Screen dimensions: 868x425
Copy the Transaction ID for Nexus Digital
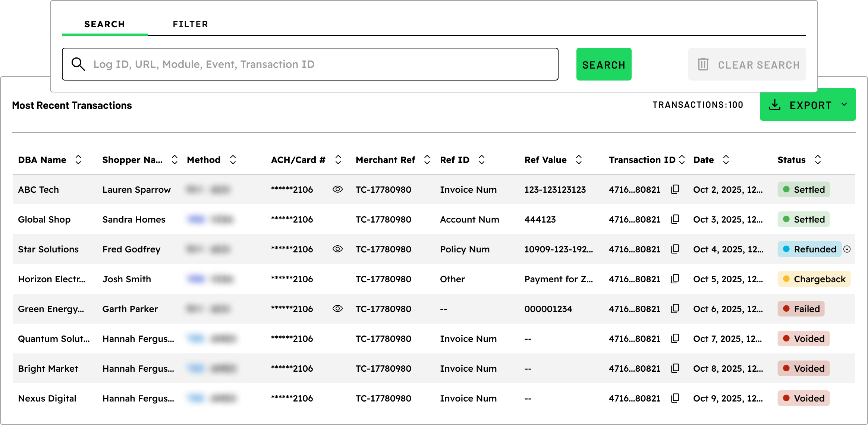pos(676,398)
